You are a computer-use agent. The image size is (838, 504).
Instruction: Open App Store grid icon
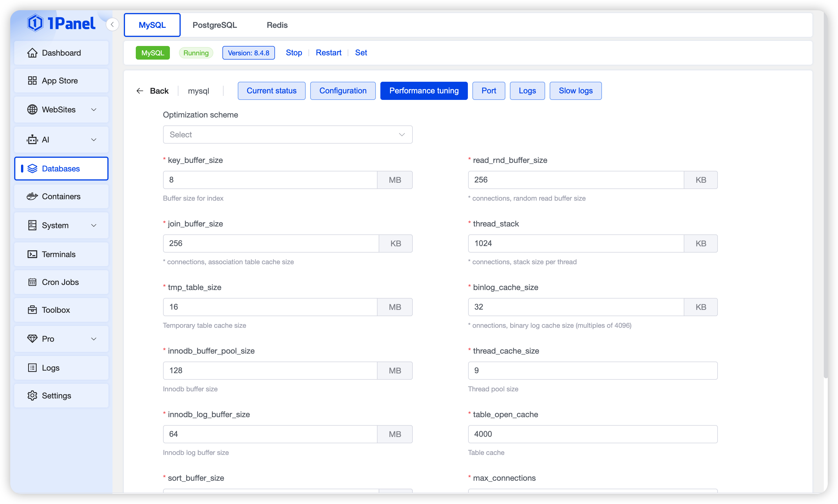click(x=32, y=81)
